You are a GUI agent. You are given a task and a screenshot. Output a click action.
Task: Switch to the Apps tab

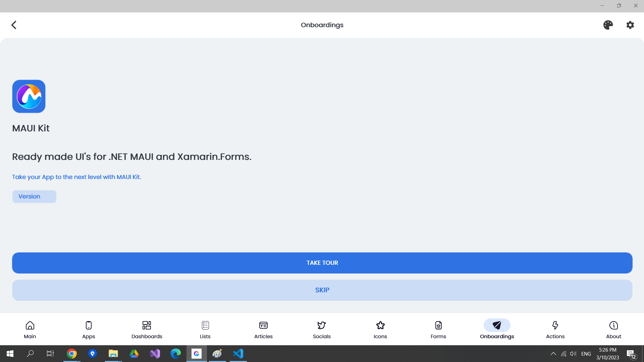[89, 329]
